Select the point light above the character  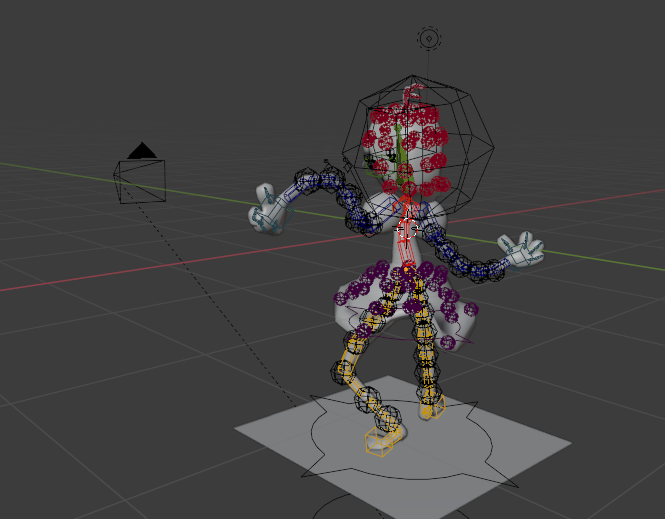click(x=429, y=39)
